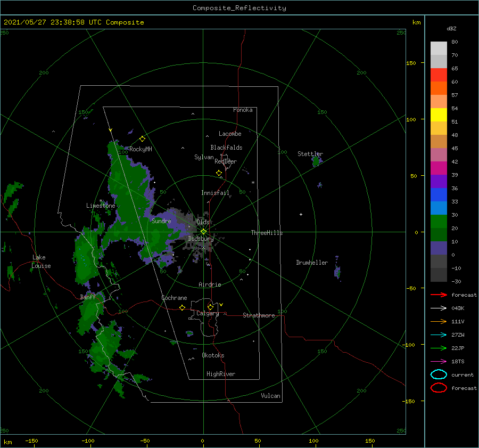Click the yellow diamond marker below RedDeer

[x=219, y=173]
